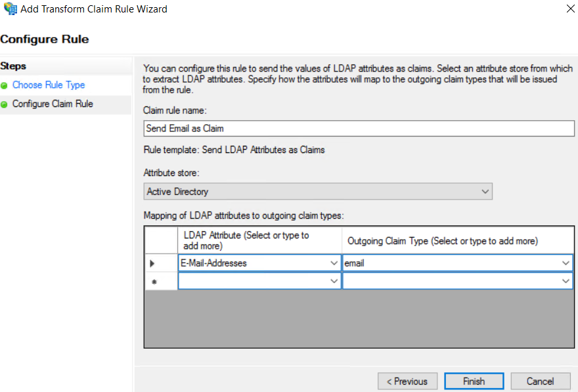Click the LDAP Attribute column header
This screenshot has width=578, height=392.
(x=259, y=240)
